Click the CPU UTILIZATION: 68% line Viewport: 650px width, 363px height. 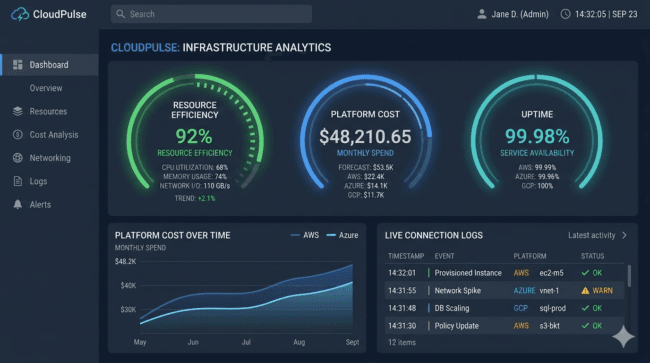194,167
